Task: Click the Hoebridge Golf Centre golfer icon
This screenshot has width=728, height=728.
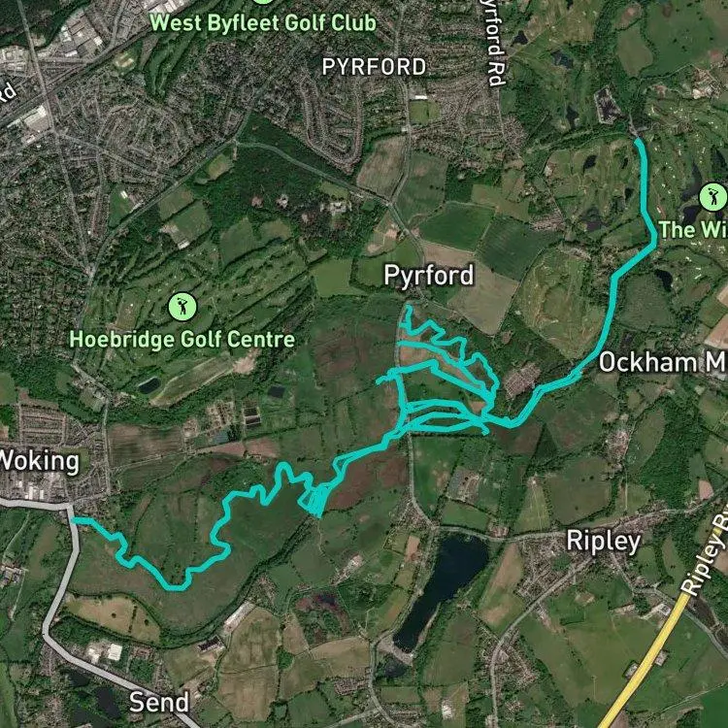Action: (x=182, y=307)
